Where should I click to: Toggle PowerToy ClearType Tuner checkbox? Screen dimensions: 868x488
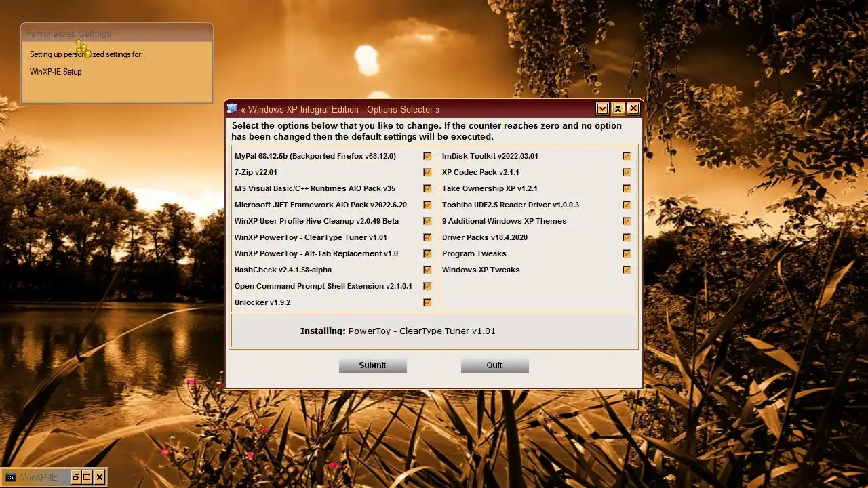[x=427, y=237]
